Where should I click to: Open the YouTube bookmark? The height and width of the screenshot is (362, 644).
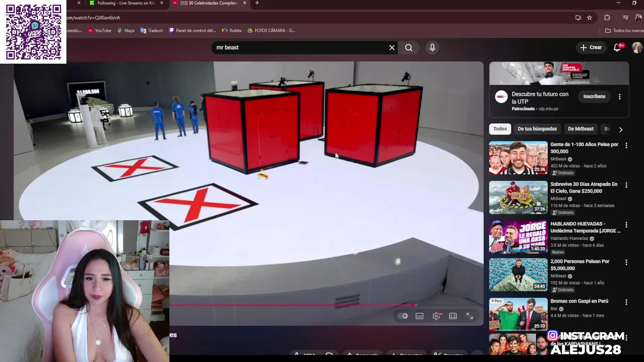tap(100, 30)
